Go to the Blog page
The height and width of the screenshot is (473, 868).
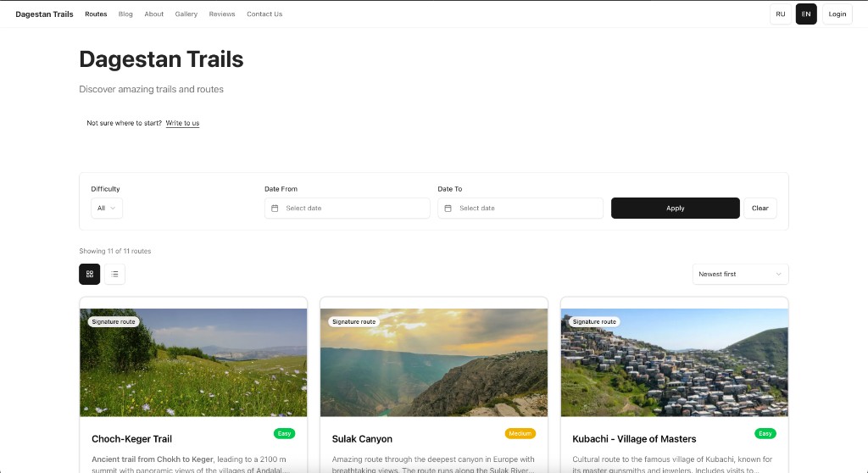(x=125, y=14)
